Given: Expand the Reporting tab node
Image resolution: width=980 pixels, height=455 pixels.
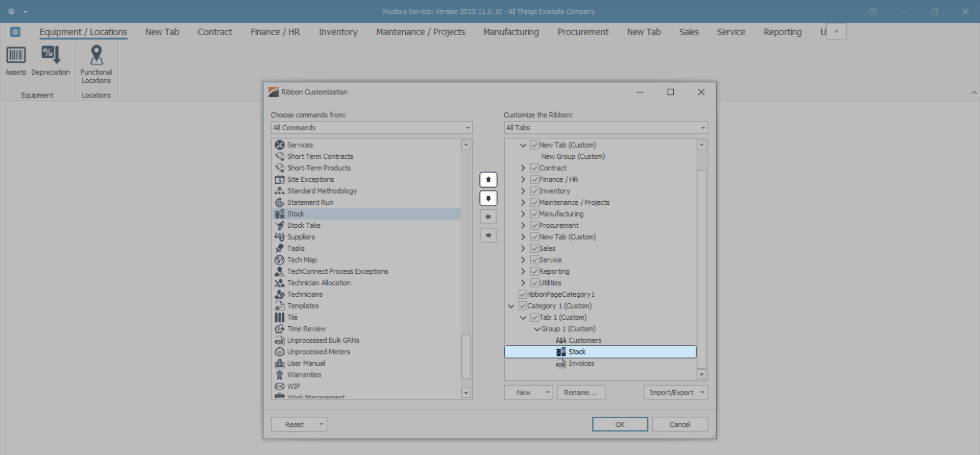Looking at the screenshot, I should click(523, 271).
